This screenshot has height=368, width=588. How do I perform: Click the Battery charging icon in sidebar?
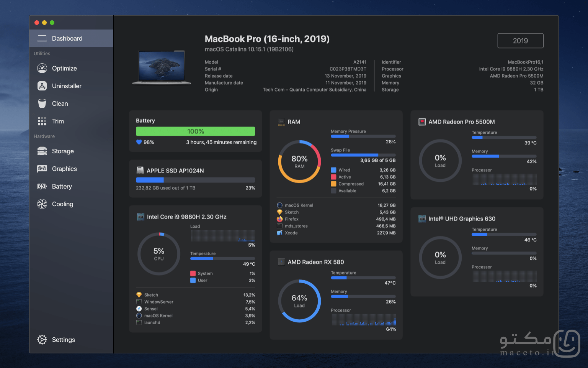[42, 186]
